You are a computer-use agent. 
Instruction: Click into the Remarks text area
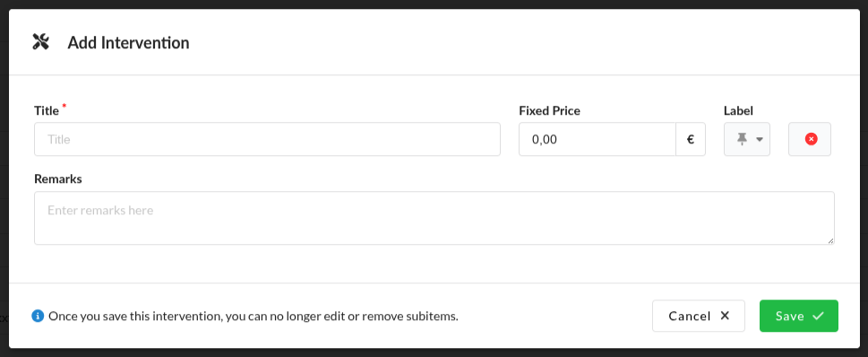coord(434,218)
